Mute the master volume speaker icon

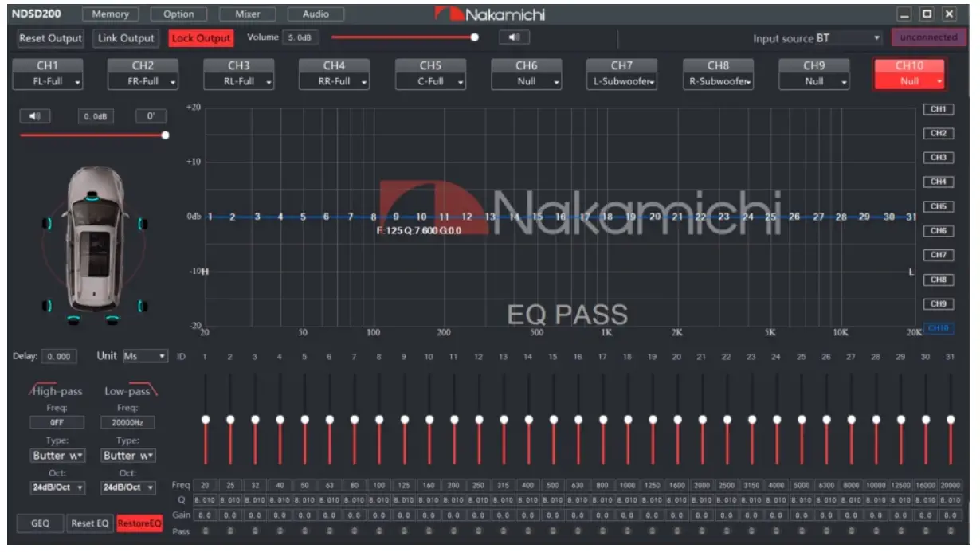point(514,37)
